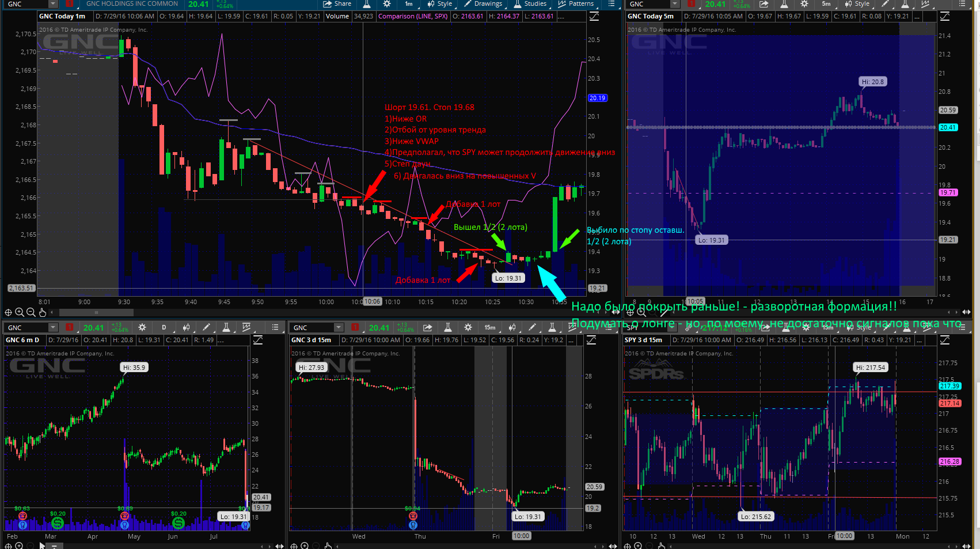Click chart scale icon in SPY 3 d 15m header
980x549 pixels.
[945, 340]
